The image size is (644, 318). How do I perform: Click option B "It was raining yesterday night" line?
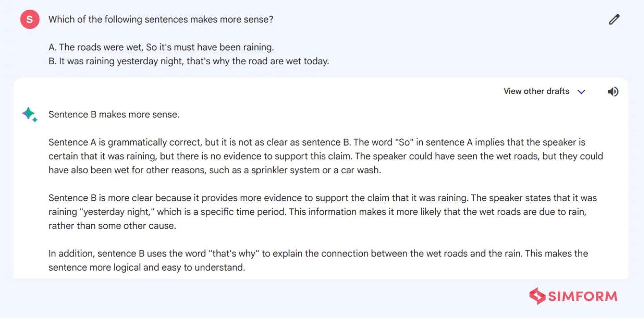[x=189, y=61]
